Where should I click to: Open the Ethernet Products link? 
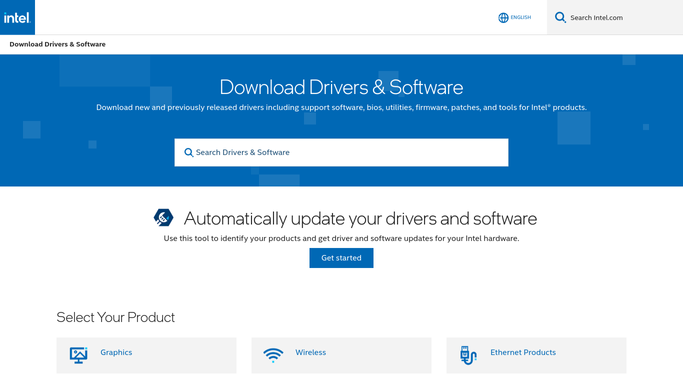point(523,352)
